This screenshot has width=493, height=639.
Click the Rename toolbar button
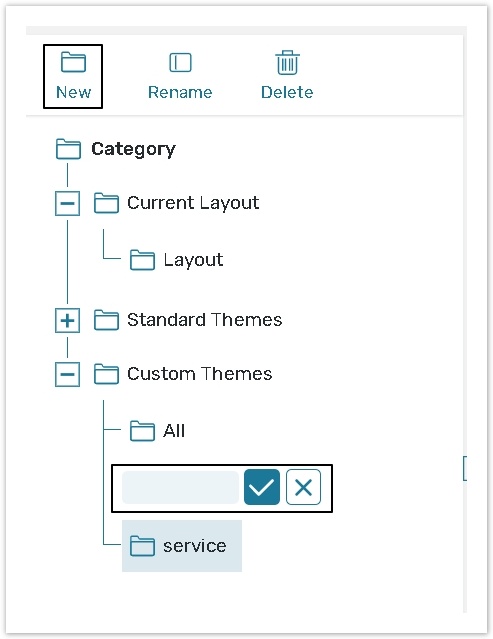[180, 76]
